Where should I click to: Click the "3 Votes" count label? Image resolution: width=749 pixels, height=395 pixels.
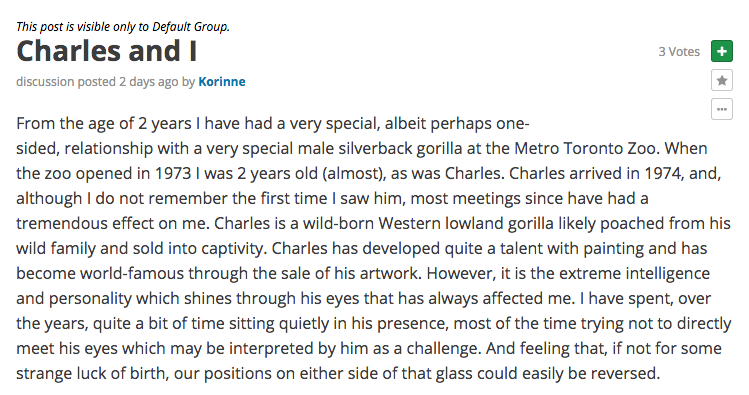tap(679, 52)
